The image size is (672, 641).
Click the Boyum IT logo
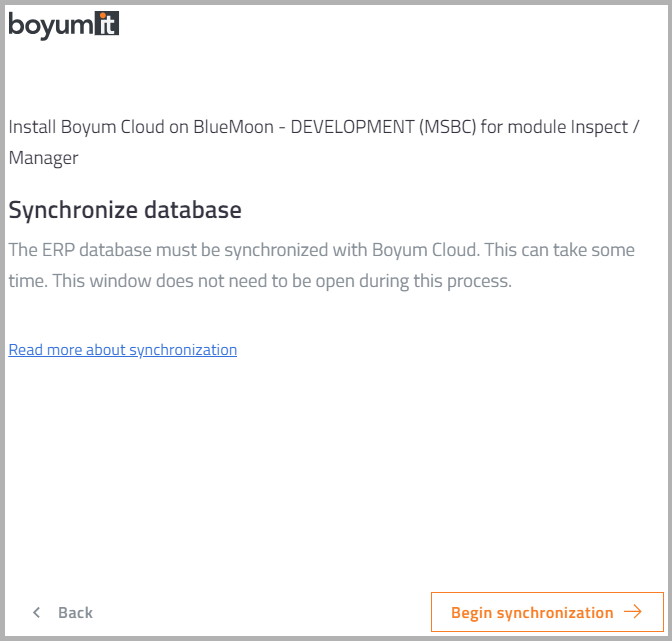point(63,26)
